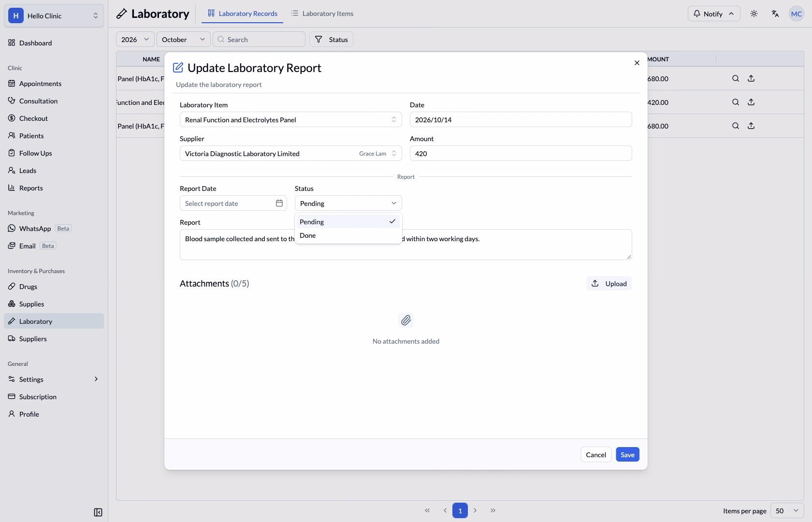Image resolution: width=812 pixels, height=522 pixels.
Task: Save the laboratory report
Action: point(627,454)
